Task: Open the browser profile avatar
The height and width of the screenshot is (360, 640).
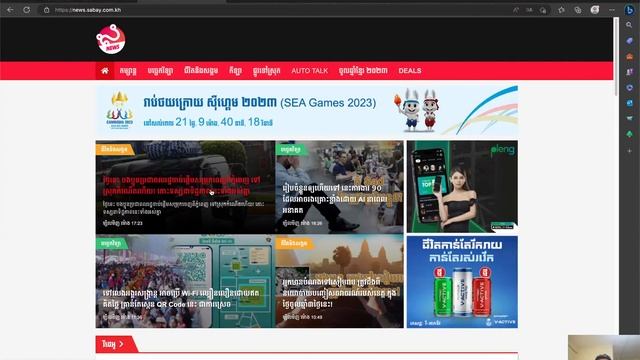Action: tap(595, 10)
